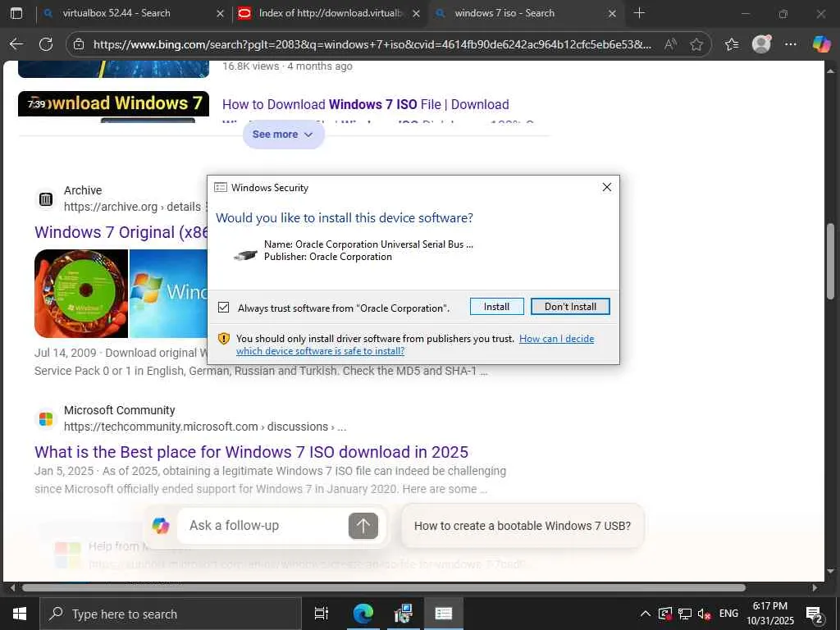Open the Edge tab actions menu icon
840x630 pixels.
[16, 13]
